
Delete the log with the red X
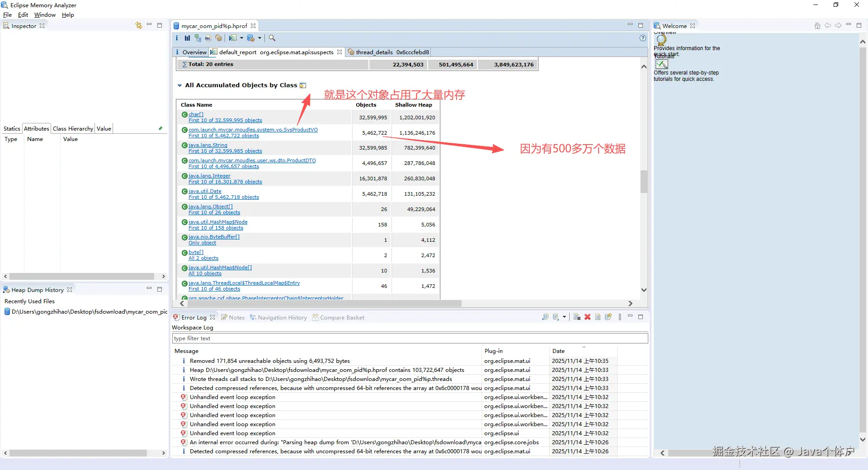pos(587,317)
